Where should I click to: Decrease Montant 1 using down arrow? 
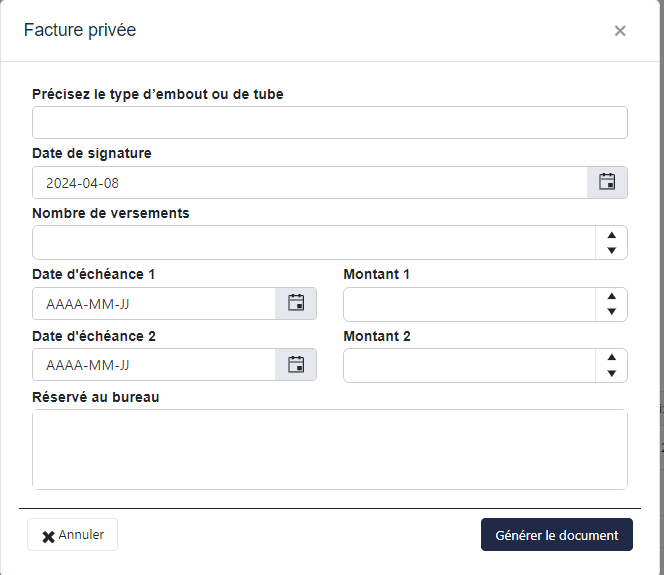click(611, 311)
